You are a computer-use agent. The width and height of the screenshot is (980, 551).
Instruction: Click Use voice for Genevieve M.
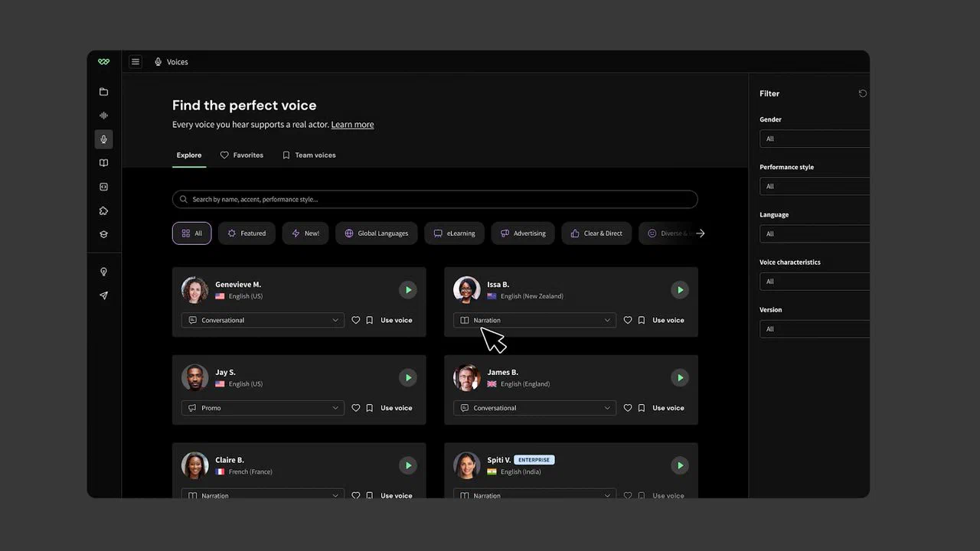point(397,321)
